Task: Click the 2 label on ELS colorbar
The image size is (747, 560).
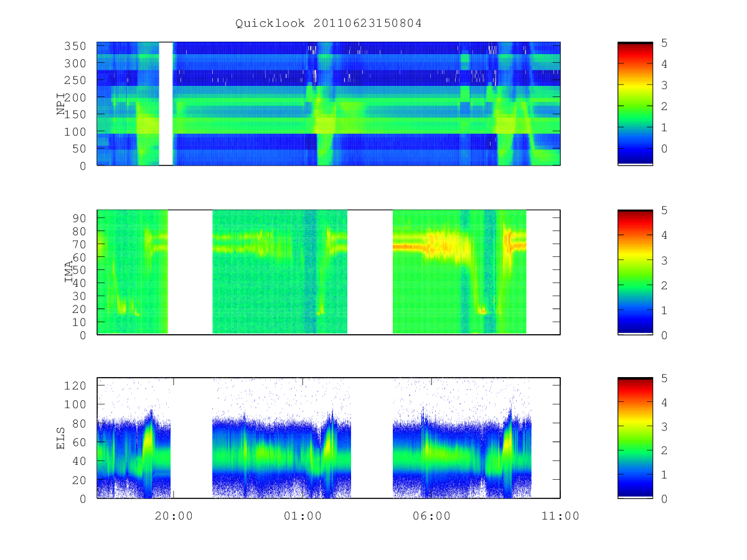Action: coord(665,450)
